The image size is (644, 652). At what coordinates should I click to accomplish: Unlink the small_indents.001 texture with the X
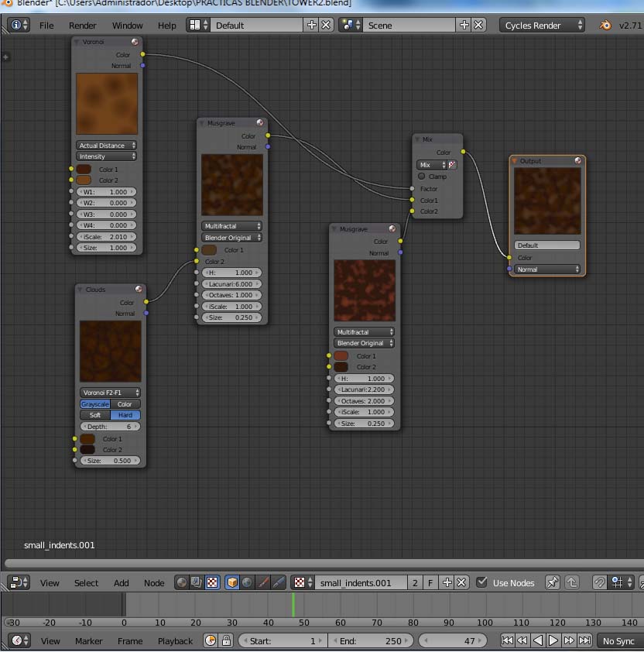pos(461,582)
